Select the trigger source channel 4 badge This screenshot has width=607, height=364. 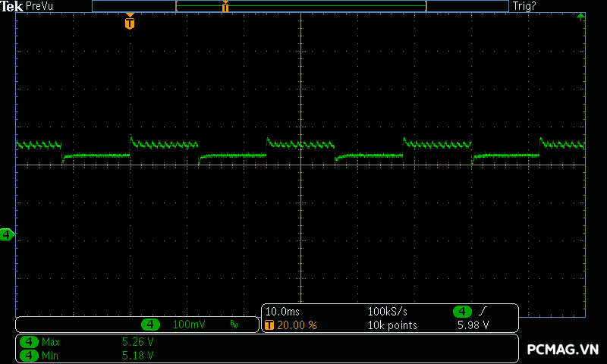pyautogui.click(x=462, y=312)
